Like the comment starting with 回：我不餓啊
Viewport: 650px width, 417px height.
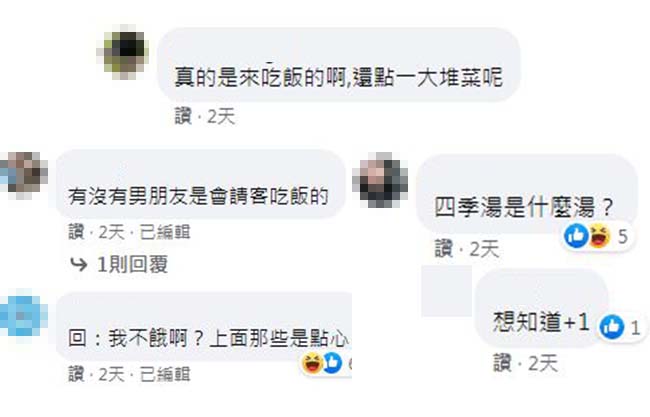coord(77,374)
